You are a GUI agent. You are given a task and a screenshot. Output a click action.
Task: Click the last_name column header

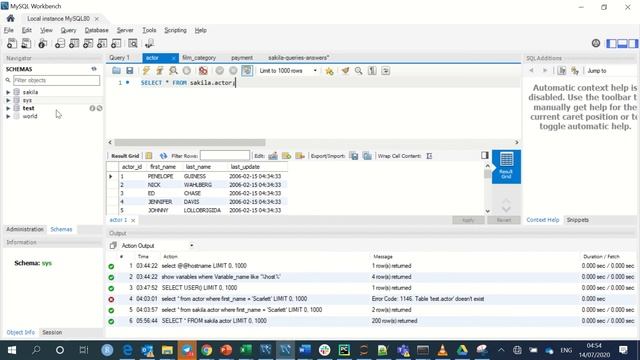click(x=198, y=167)
